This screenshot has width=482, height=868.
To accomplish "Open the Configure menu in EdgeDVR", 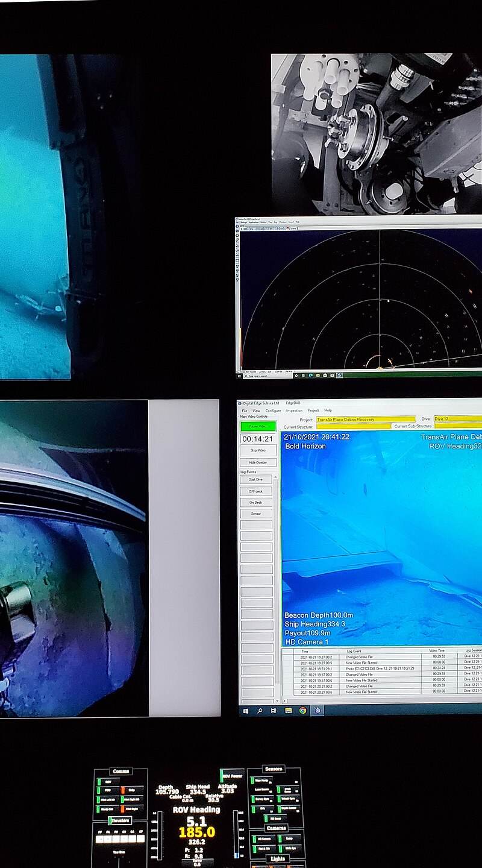I will [x=273, y=410].
